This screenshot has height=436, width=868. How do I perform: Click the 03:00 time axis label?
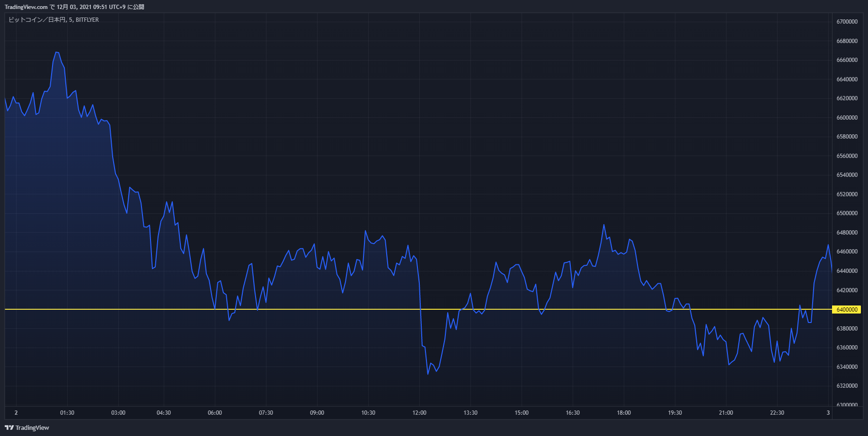[118, 413]
